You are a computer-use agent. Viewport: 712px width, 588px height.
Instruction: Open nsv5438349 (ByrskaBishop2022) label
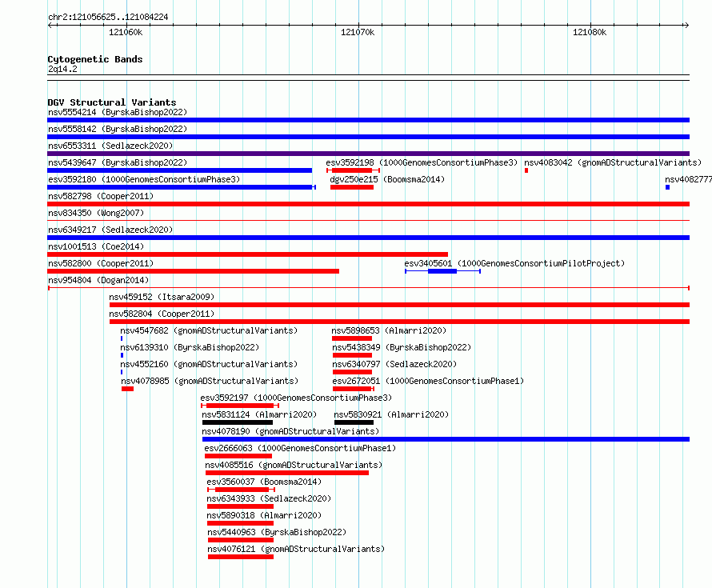pyautogui.click(x=402, y=347)
